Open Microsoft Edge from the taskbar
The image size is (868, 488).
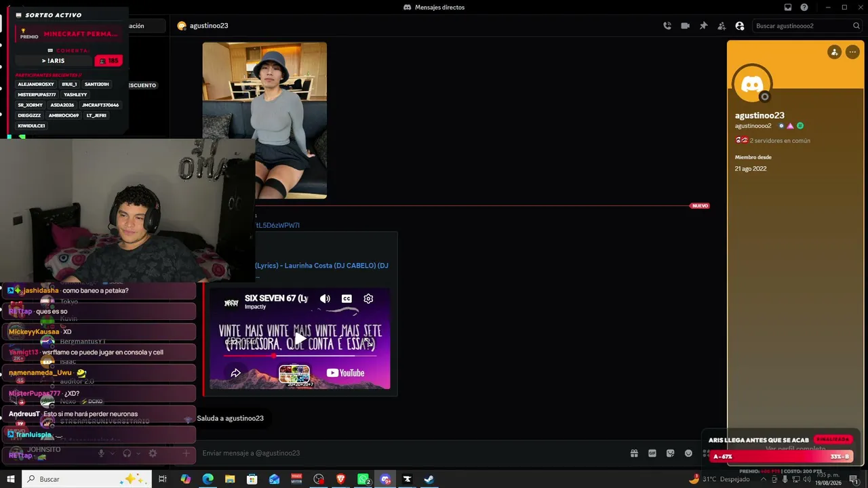[208, 479]
